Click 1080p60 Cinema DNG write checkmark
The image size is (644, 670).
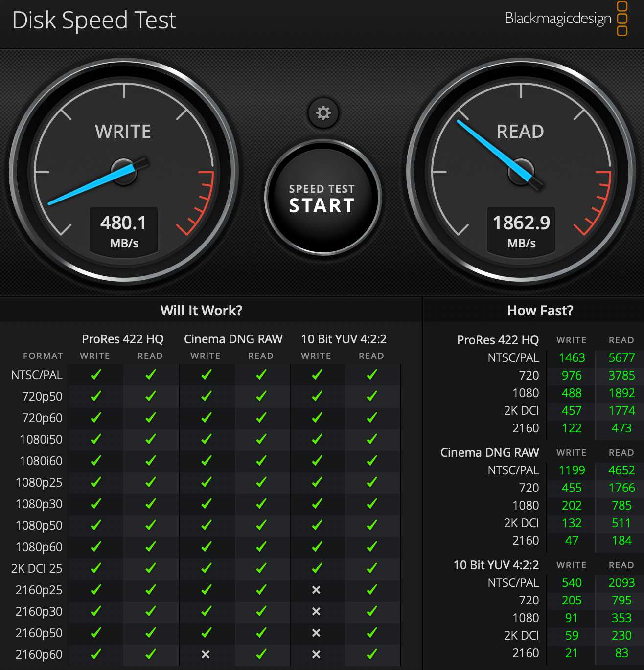coord(207,547)
